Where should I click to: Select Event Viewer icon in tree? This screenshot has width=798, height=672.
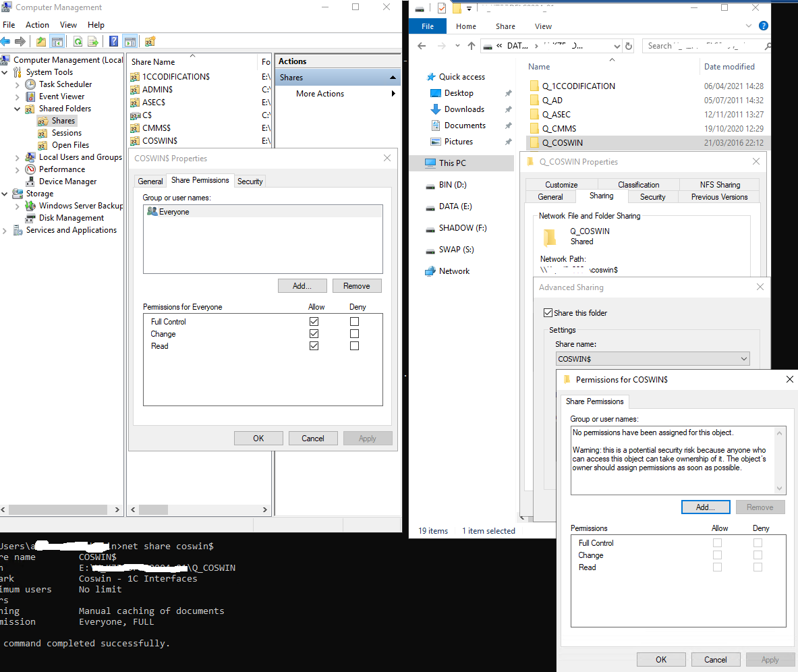coord(30,96)
